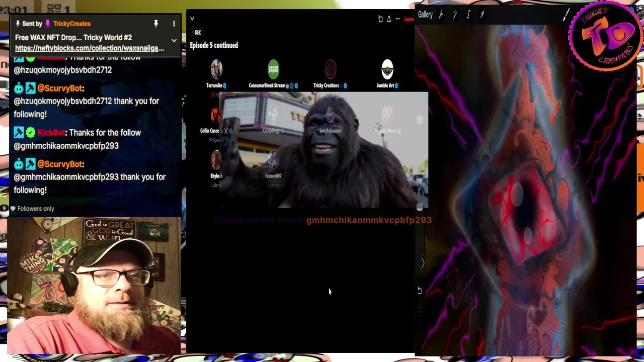Click the Terramike name label
644x362 pixels.
click(x=214, y=85)
